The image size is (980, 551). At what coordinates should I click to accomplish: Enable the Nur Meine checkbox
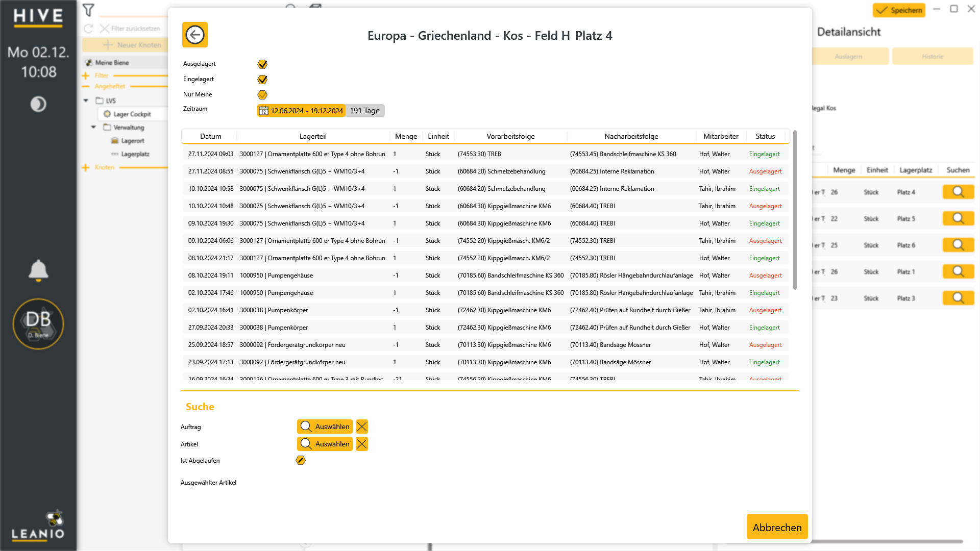click(262, 95)
